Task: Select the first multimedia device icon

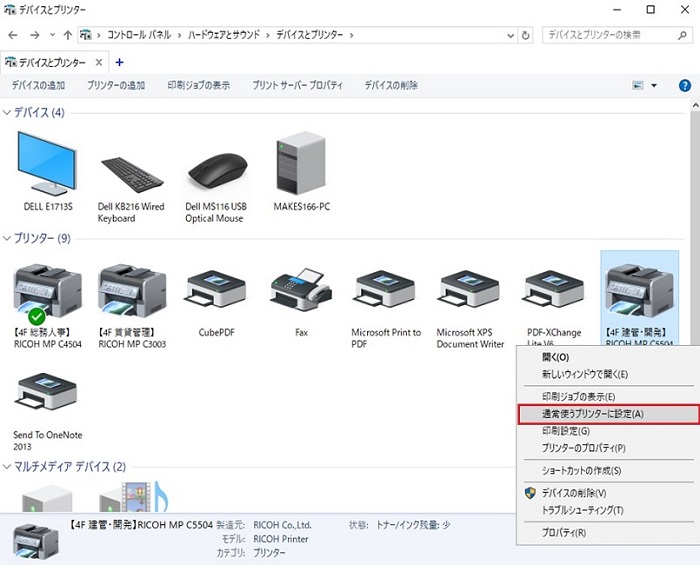Action: pyautogui.click(x=47, y=499)
